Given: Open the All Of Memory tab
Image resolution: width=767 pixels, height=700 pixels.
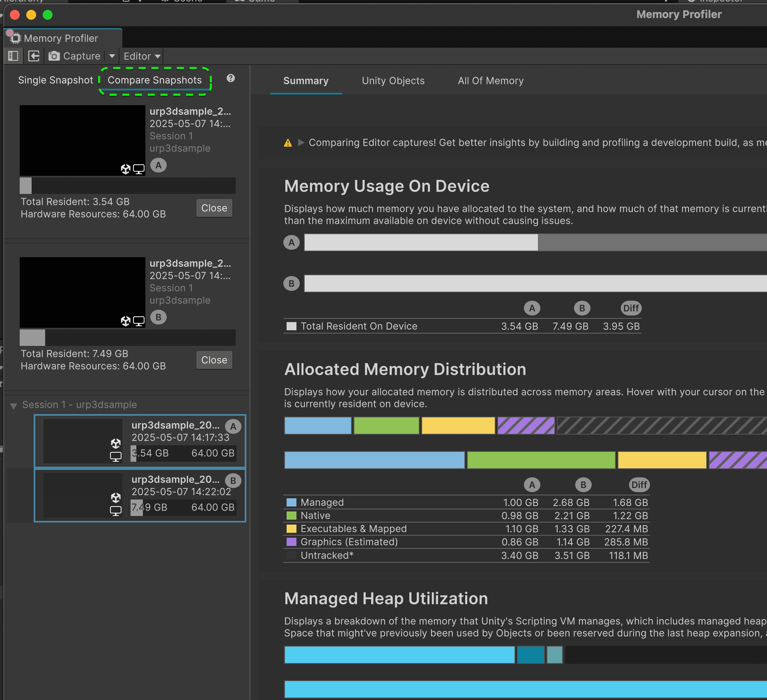Looking at the screenshot, I should click(x=491, y=81).
